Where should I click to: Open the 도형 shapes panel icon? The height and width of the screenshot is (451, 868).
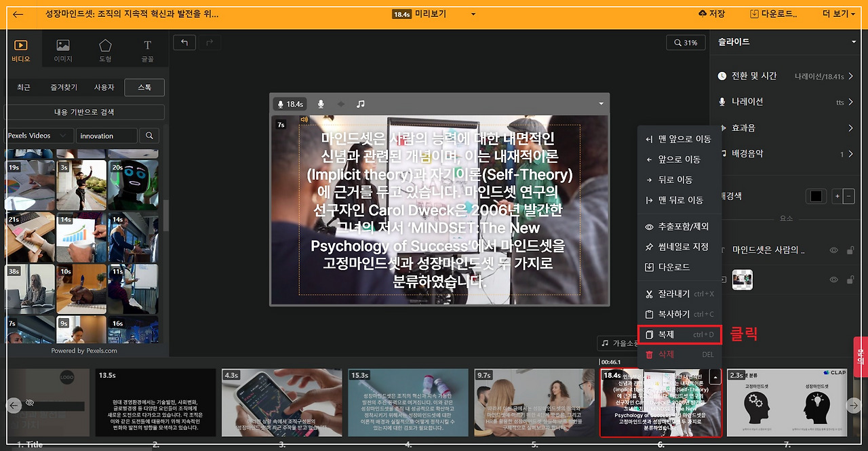tap(105, 50)
